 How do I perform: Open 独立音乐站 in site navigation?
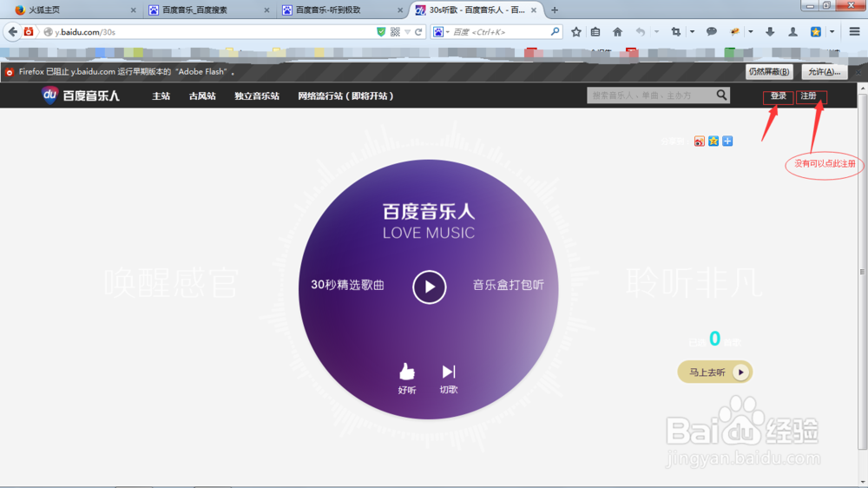[x=257, y=96]
